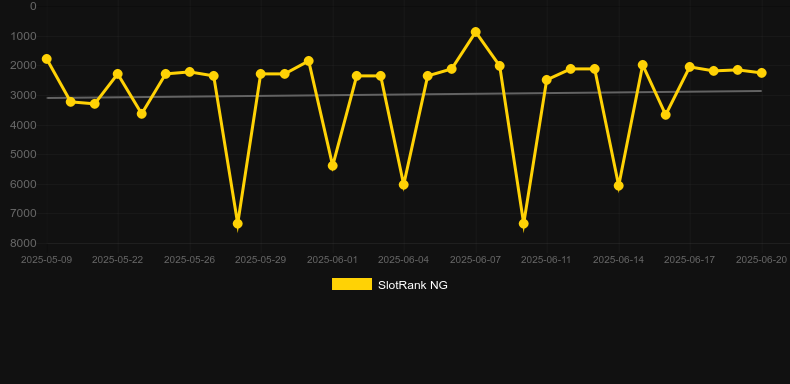
Task: Click the 8000 y-axis label
Action: click(x=24, y=243)
